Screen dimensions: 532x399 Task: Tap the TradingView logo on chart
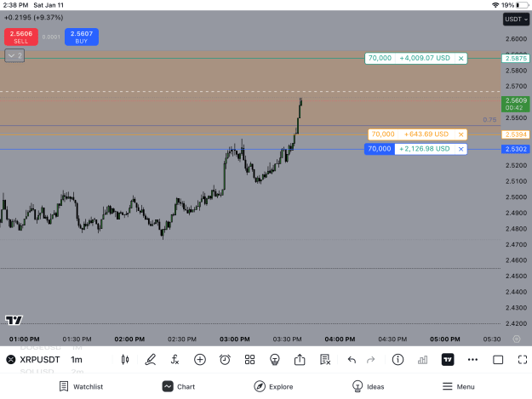click(14, 320)
